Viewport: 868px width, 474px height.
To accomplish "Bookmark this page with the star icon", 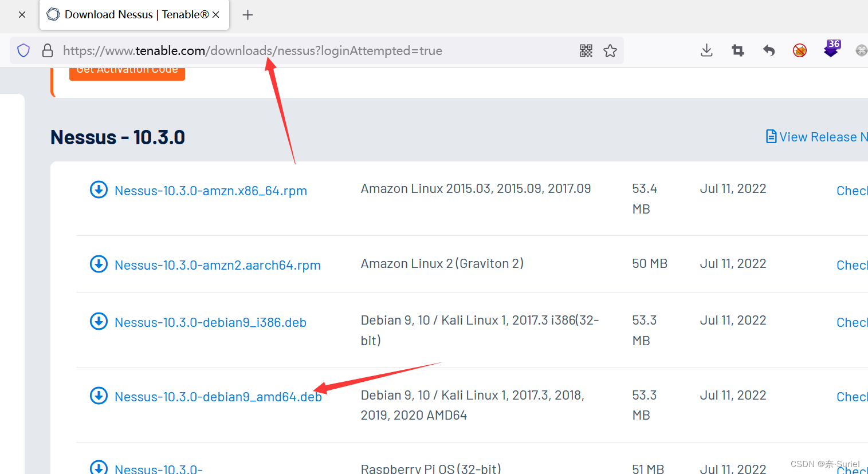I will point(610,50).
